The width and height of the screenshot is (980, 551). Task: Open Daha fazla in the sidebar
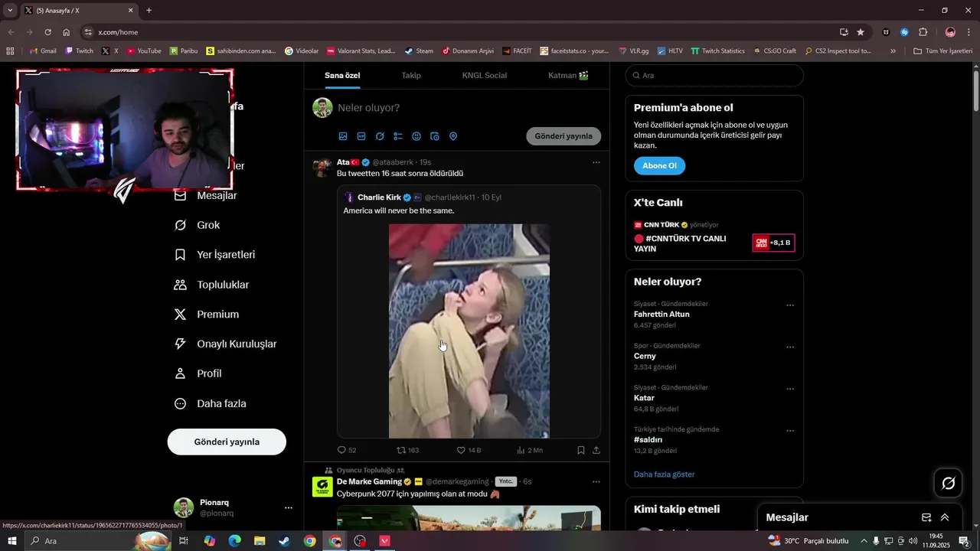coord(211,403)
